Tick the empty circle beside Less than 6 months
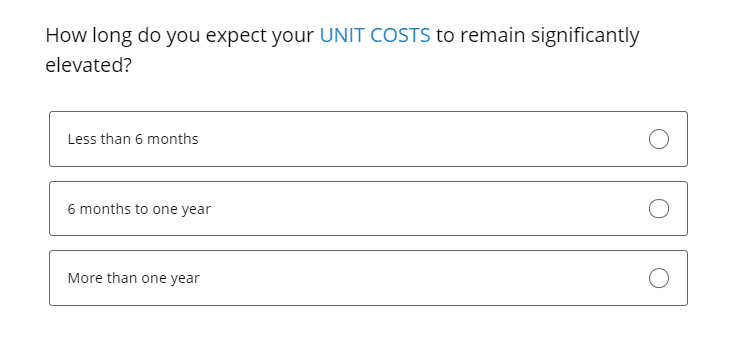 tap(658, 139)
